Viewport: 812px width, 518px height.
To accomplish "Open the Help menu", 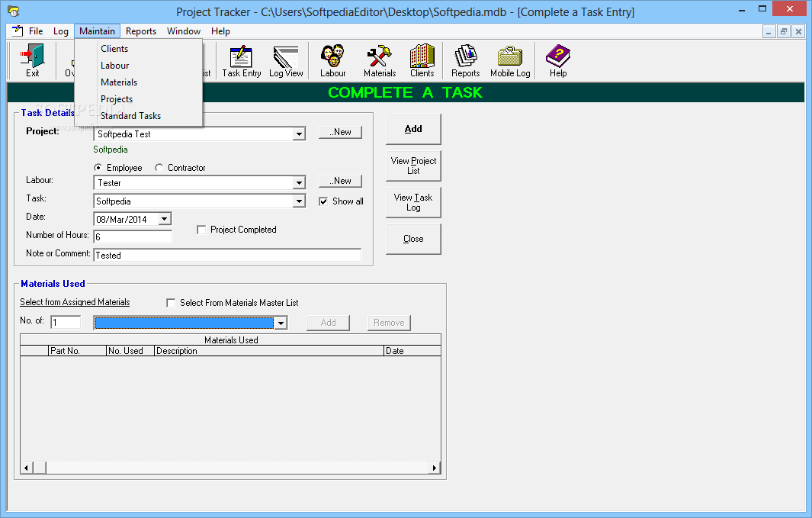I will [x=220, y=31].
